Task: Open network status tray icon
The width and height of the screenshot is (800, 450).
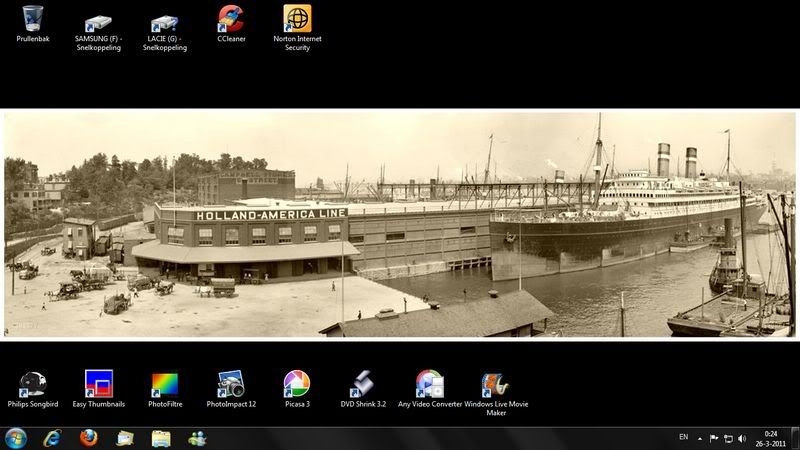Action: tap(729, 439)
